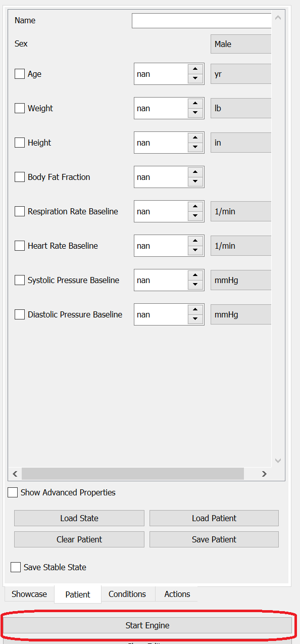This screenshot has width=300, height=644.
Task: Click the vertical scrollbar down arrow
Action: 278,461
